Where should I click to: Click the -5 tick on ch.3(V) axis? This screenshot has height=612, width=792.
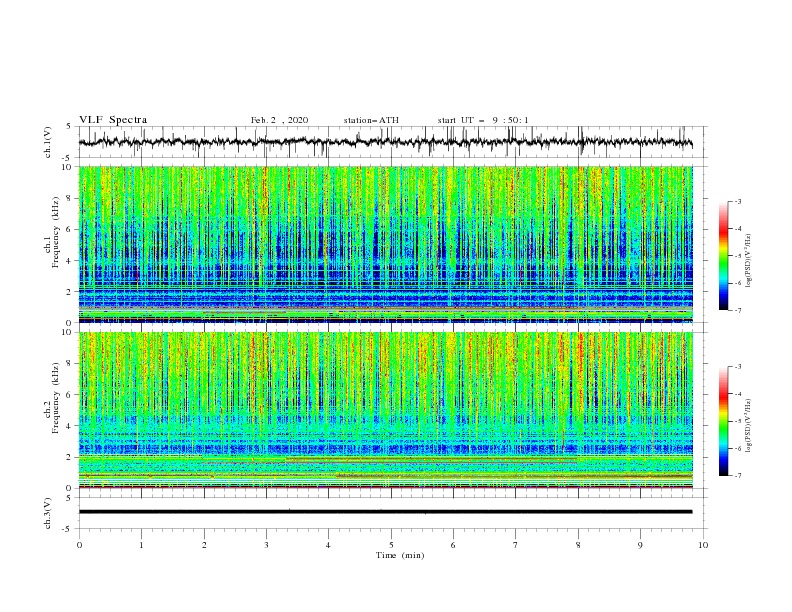[x=68, y=529]
